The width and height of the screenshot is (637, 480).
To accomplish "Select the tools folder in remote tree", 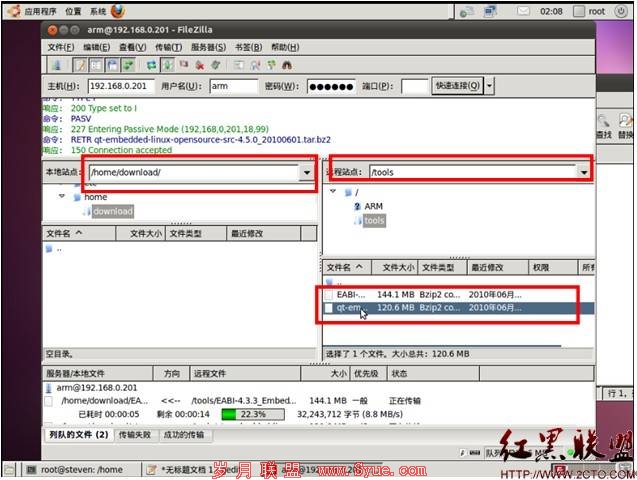I will point(374,221).
